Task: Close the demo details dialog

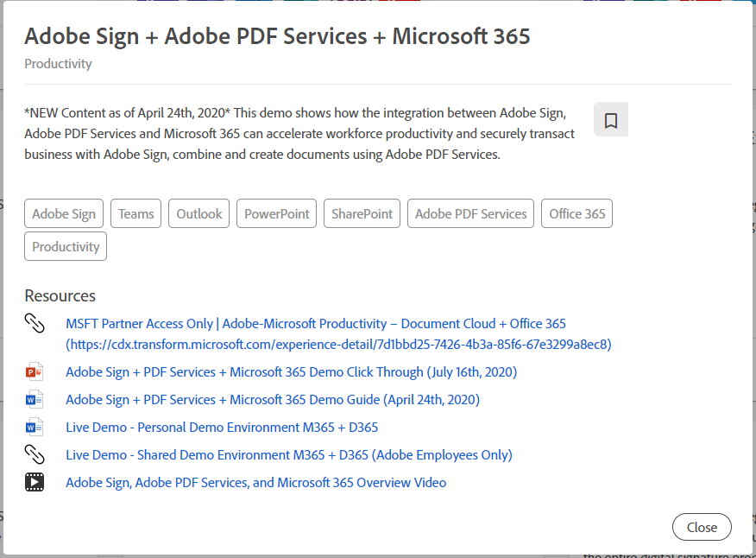Action: pos(702,527)
